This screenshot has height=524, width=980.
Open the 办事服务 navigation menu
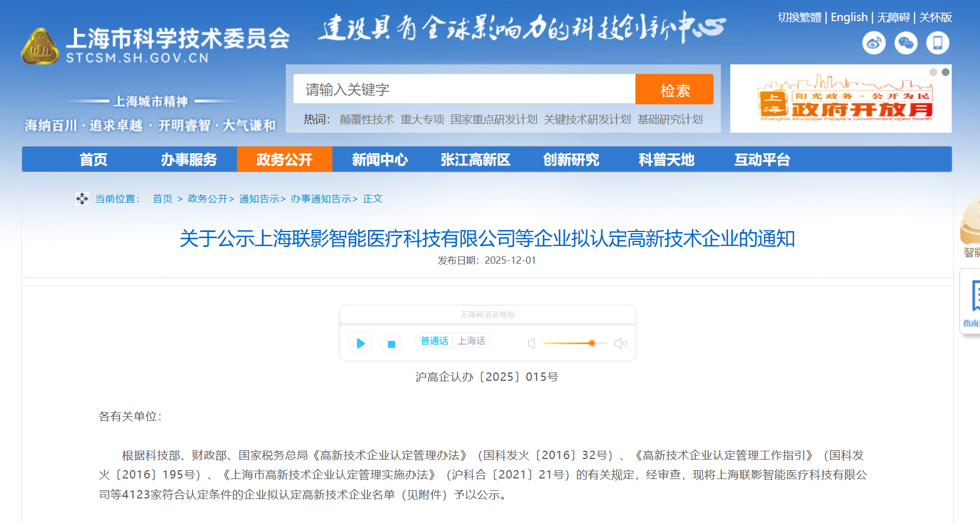point(189,160)
